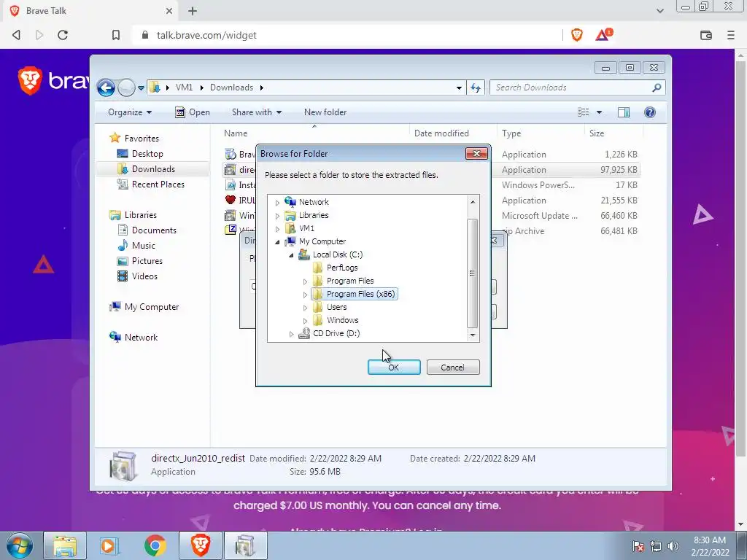Expand the VM1 tree node arrow
Image resolution: width=747 pixels, height=560 pixels.
tap(277, 229)
